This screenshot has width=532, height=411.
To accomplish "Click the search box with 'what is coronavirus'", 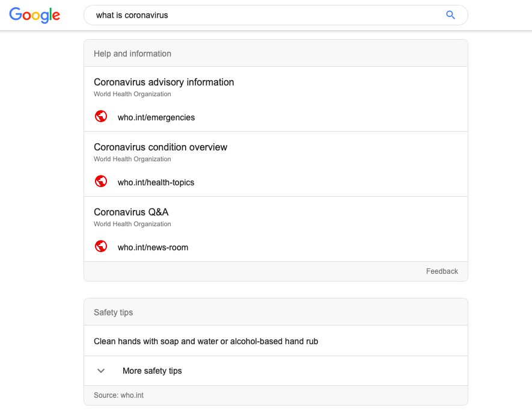I will 264,15.
